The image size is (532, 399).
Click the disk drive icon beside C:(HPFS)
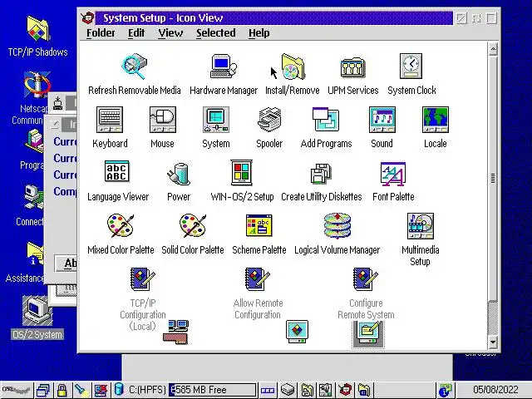[119, 389]
